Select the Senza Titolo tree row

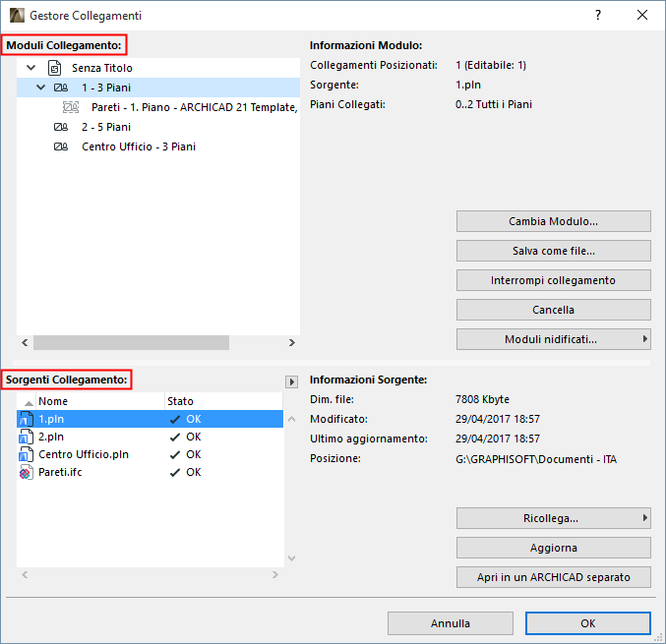pos(158,68)
